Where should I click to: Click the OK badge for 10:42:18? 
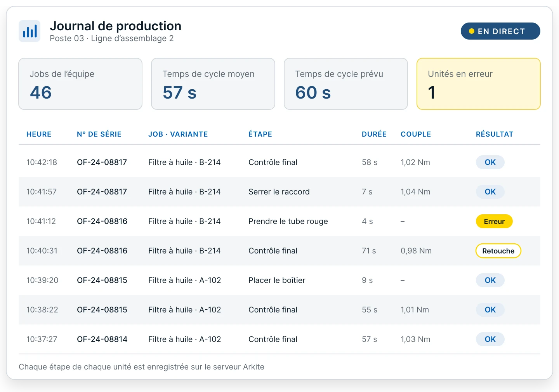coord(490,162)
